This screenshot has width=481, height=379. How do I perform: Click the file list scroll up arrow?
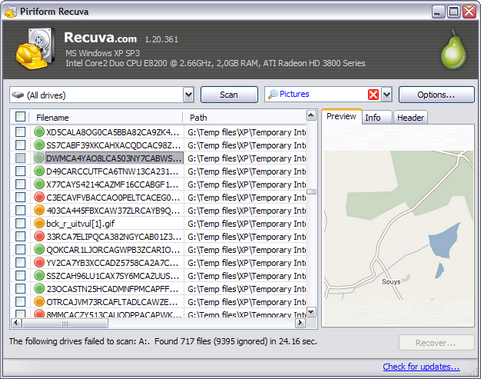pos(311,115)
